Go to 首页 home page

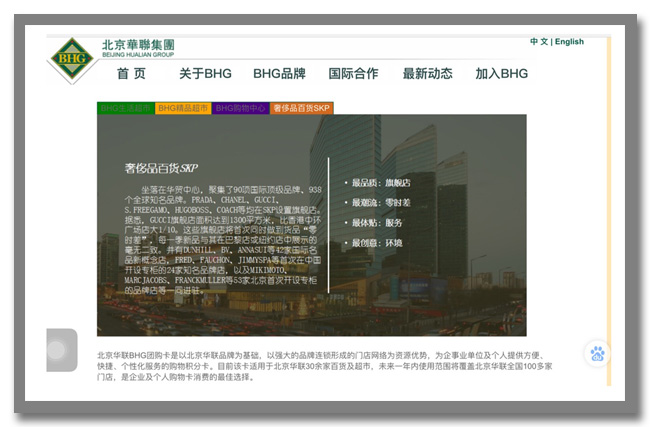pos(132,74)
